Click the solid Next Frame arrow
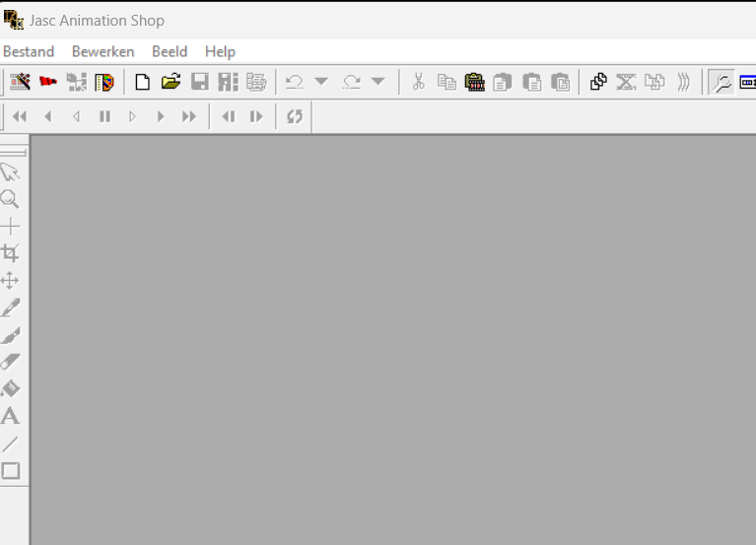Image resolution: width=756 pixels, height=545 pixels. 161,116
